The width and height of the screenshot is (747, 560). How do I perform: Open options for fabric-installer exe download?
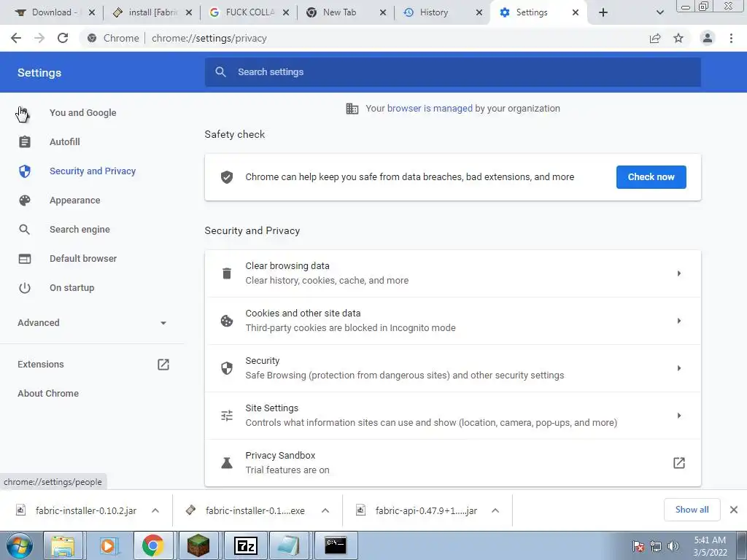click(x=325, y=510)
